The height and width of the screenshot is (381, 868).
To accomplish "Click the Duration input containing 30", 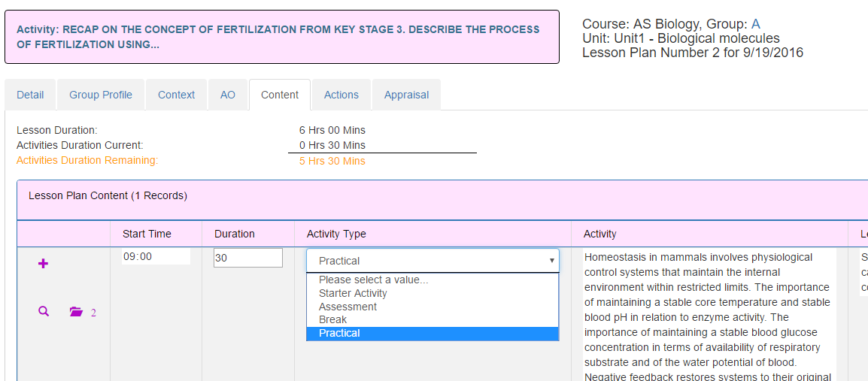I will coord(247,258).
